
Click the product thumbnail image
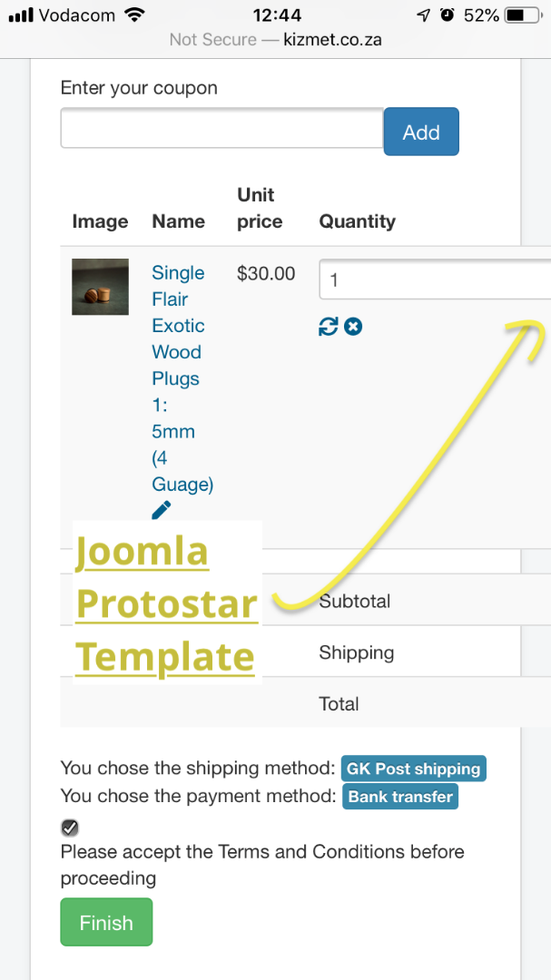pyautogui.click(x=100, y=287)
